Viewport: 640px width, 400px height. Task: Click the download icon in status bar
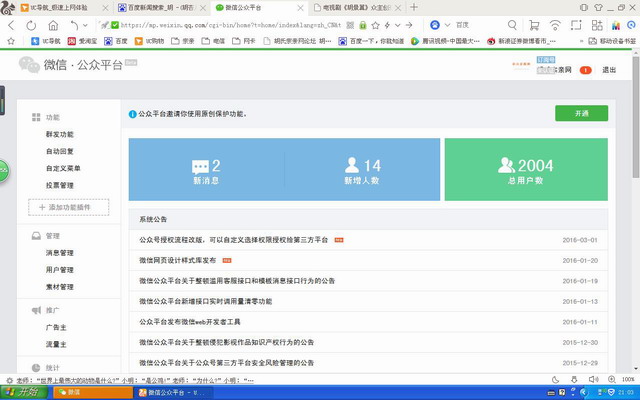click(x=574, y=380)
